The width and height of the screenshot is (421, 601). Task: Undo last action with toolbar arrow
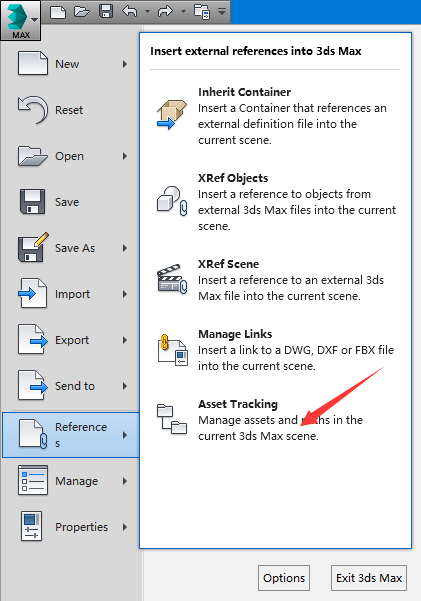point(130,11)
